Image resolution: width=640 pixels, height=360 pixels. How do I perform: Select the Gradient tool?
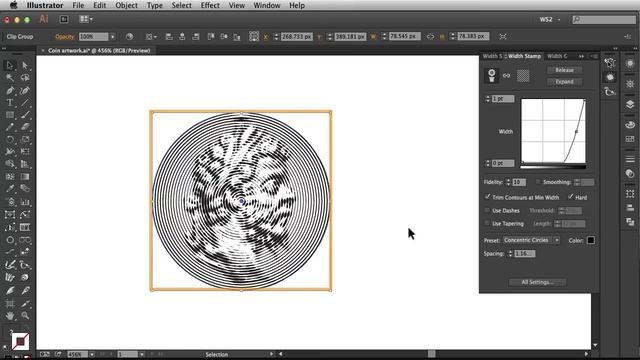(x=25, y=177)
